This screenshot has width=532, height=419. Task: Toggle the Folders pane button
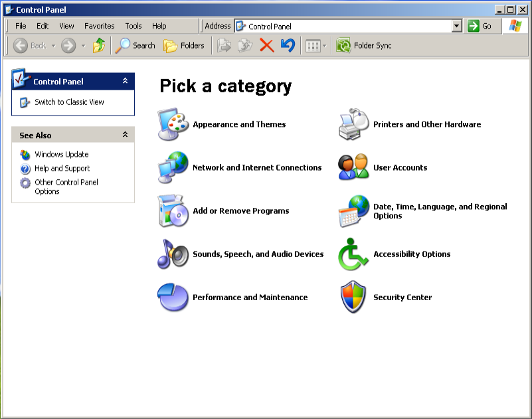point(184,45)
